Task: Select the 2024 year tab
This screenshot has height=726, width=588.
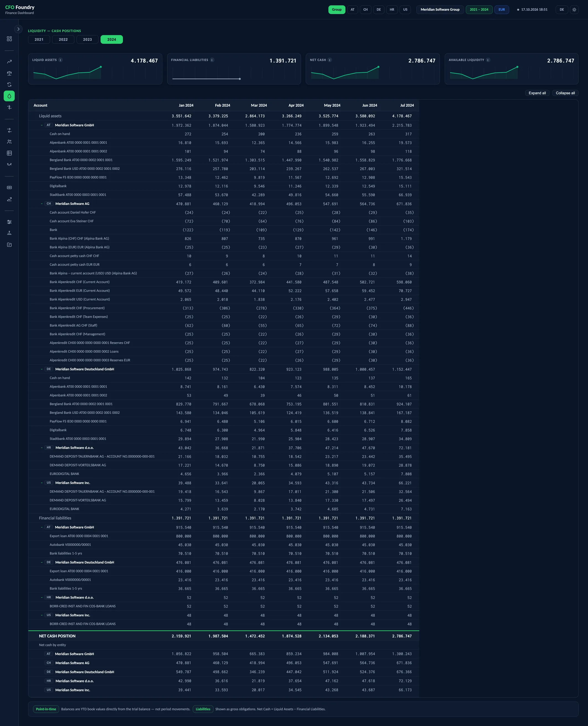Action: click(x=112, y=39)
